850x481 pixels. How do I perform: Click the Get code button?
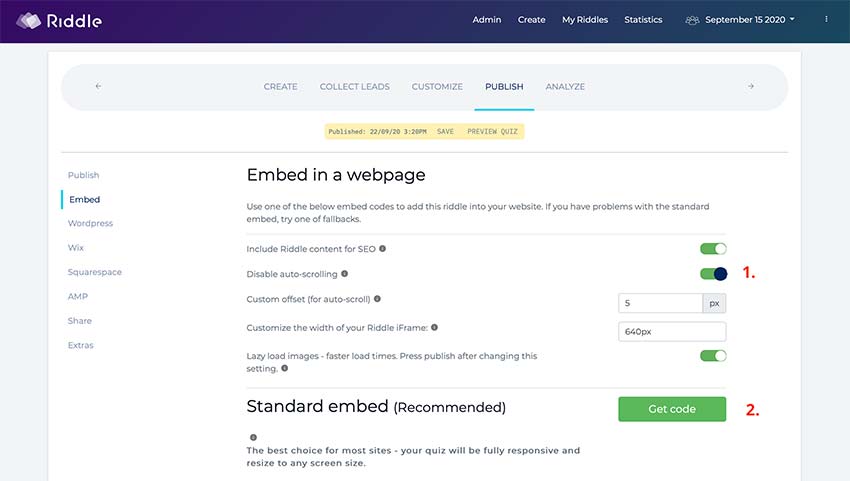672,409
